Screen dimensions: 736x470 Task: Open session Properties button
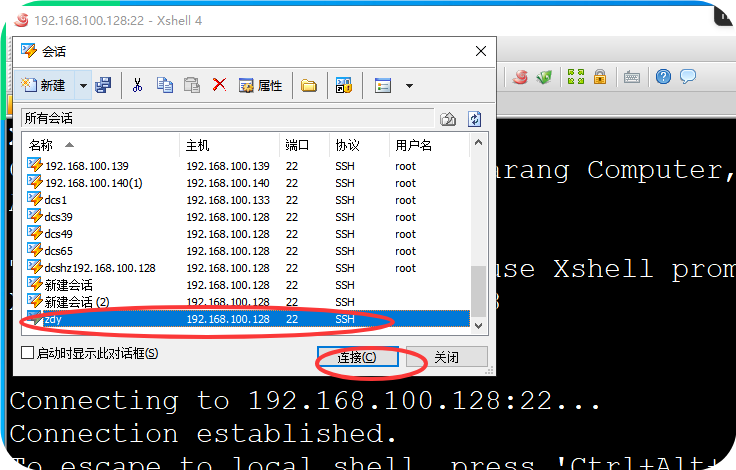click(261, 86)
